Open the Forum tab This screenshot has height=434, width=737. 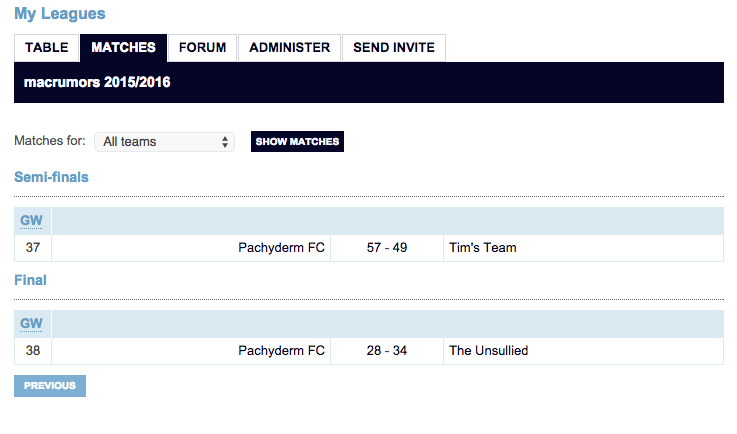[x=202, y=48]
